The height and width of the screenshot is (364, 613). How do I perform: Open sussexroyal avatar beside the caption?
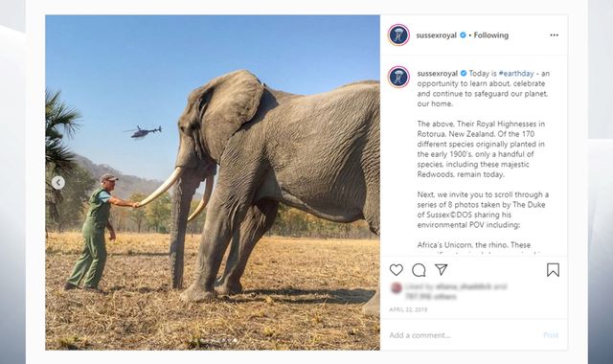pos(398,77)
